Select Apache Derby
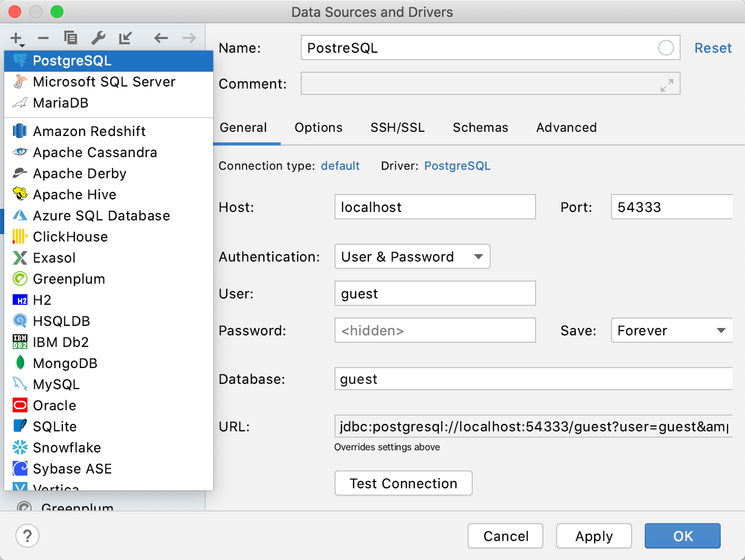Viewport: 745px width, 560px height. [x=109, y=173]
